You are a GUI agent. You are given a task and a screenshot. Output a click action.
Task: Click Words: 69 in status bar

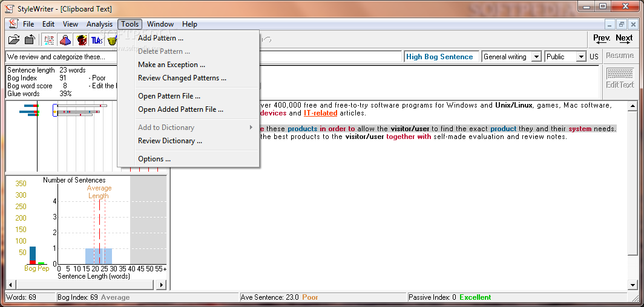point(21,297)
